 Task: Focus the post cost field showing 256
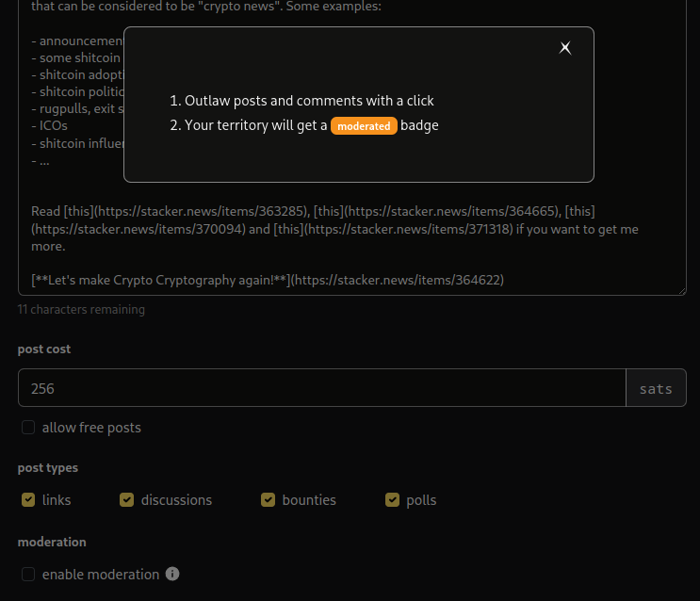coord(320,388)
